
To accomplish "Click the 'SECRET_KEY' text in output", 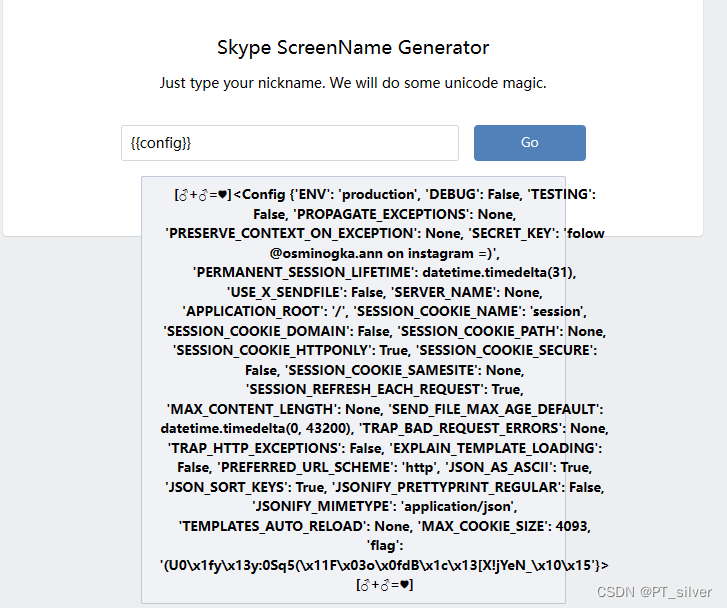I will pos(514,233).
